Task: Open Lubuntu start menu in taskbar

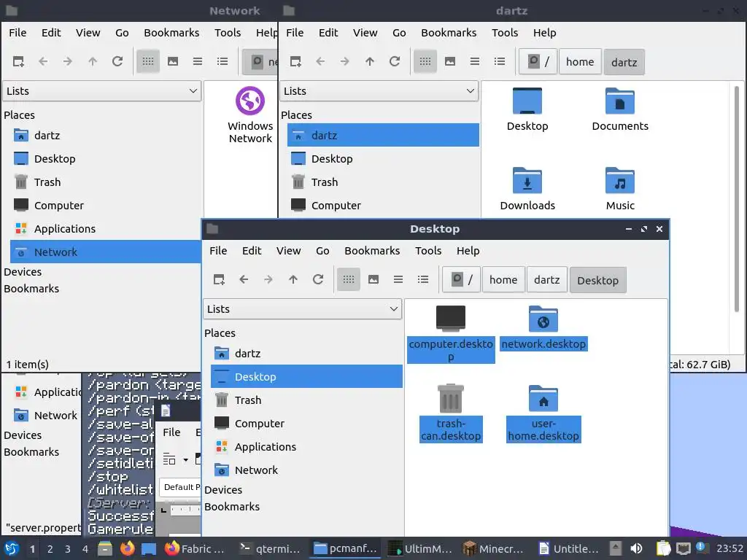Action: (12, 548)
